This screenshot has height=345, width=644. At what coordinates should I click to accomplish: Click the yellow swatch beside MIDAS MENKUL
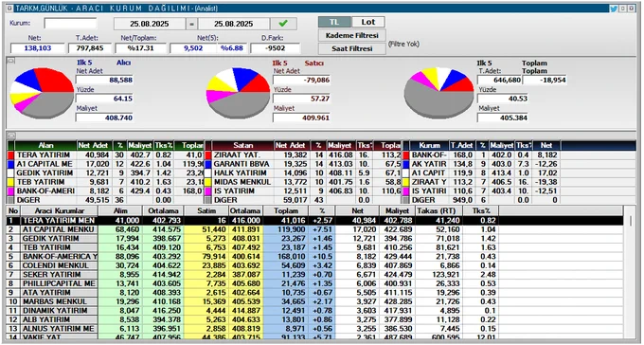point(208,182)
